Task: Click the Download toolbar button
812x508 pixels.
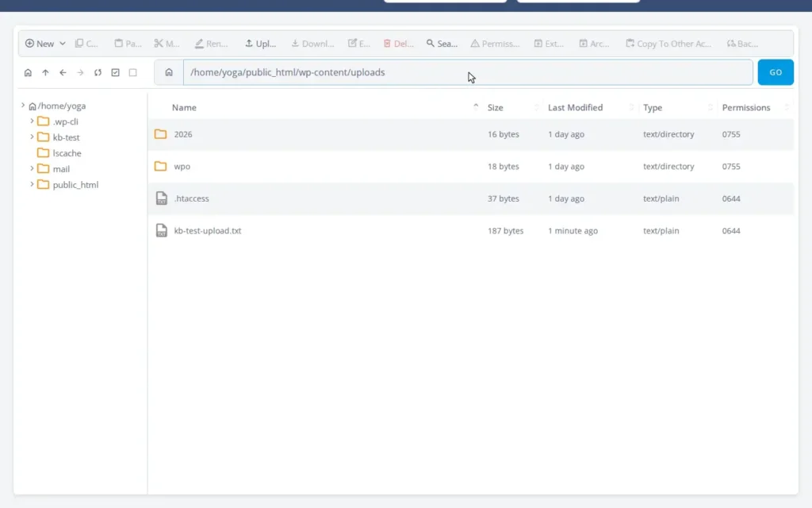Action: (x=312, y=44)
